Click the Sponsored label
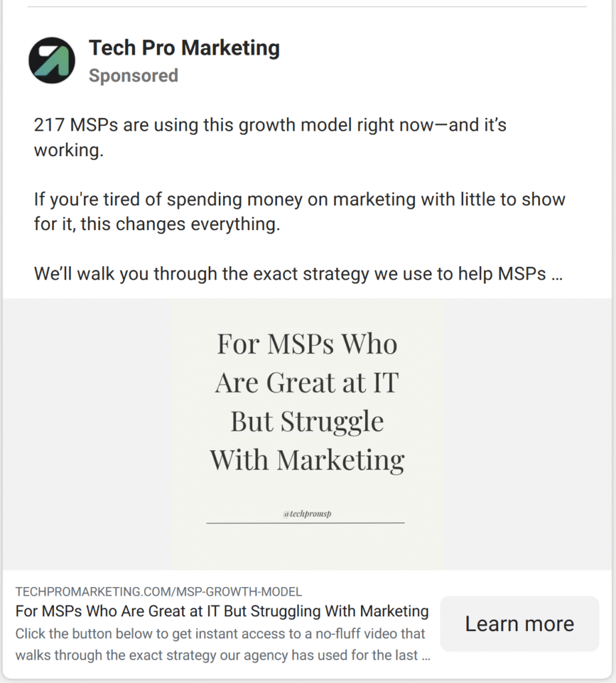 tap(133, 76)
